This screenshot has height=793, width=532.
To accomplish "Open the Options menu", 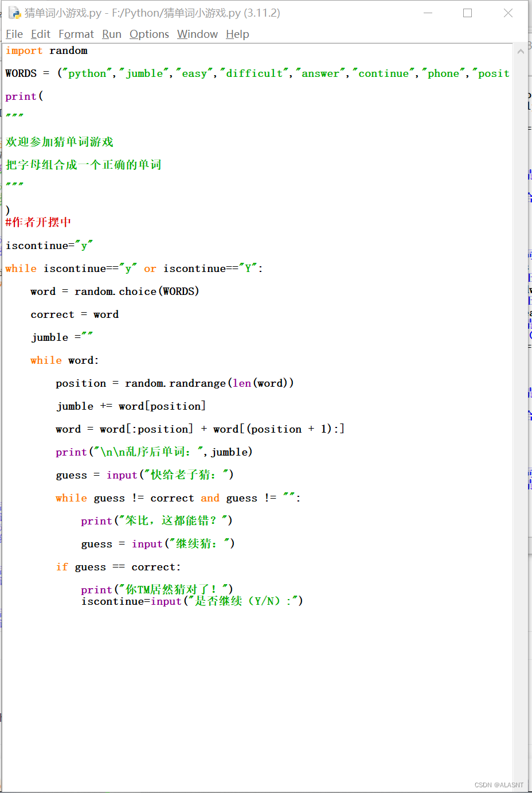I will pos(148,34).
